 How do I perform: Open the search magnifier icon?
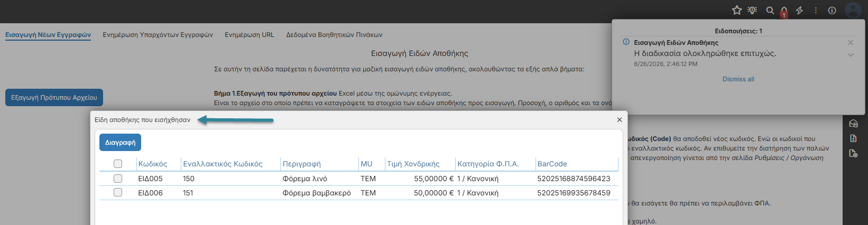(770, 10)
